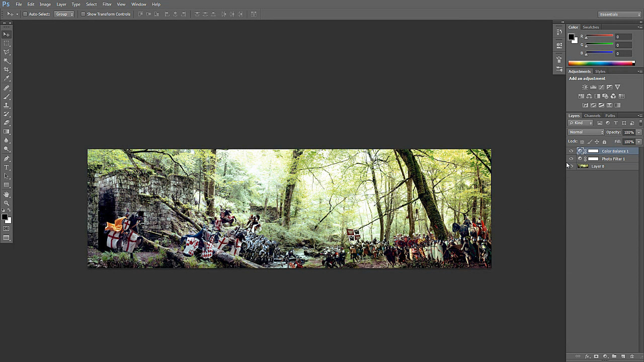Open the Filter menu
Viewport: 644px width, 362px height.
107,5
